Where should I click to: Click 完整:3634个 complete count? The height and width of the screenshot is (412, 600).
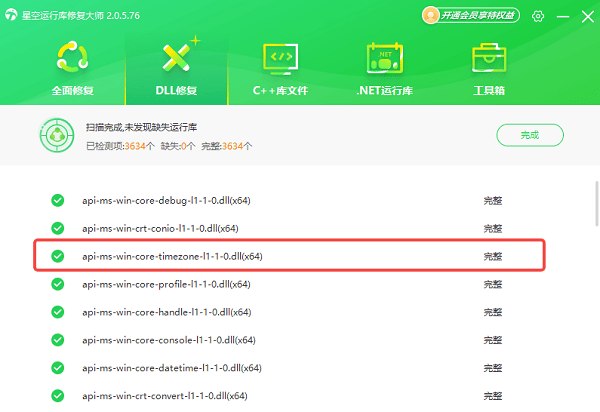tap(227, 146)
